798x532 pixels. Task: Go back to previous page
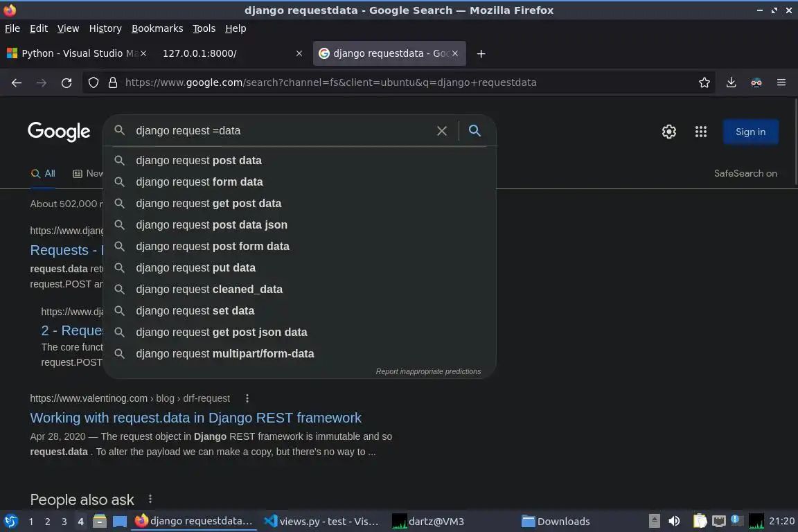pyautogui.click(x=17, y=82)
